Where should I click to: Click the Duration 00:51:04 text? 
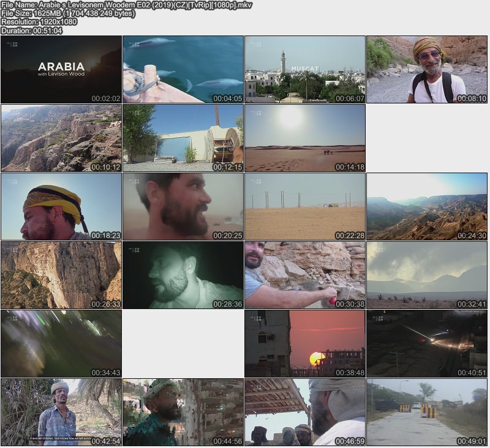pos(32,30)
